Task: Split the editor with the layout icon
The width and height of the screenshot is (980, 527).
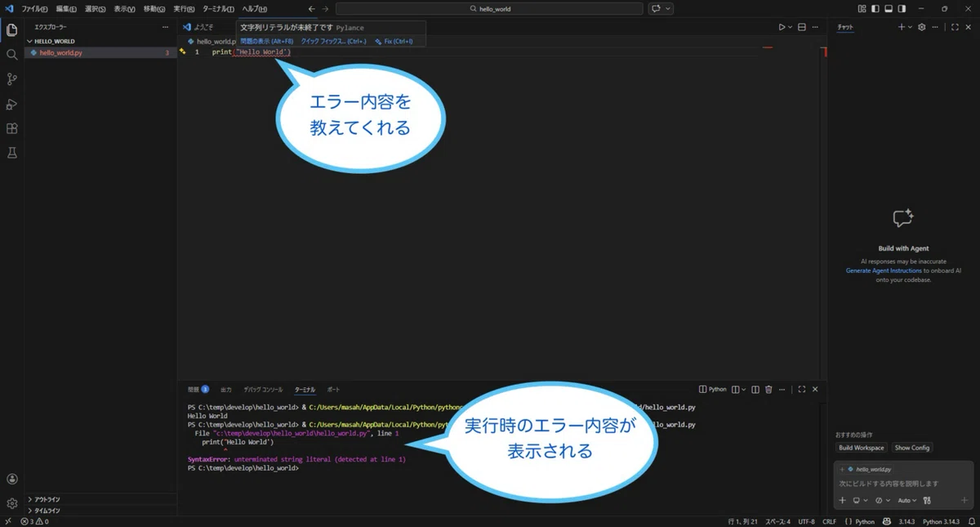Action: pos(802,27)
